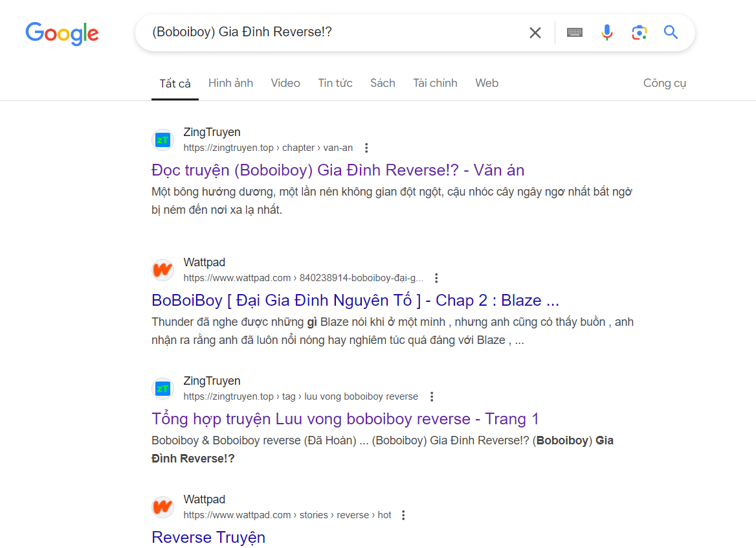Open the on-screen keyboard input tool
The width and height of the screenshot is (756, 548).
tap(575, 32)
